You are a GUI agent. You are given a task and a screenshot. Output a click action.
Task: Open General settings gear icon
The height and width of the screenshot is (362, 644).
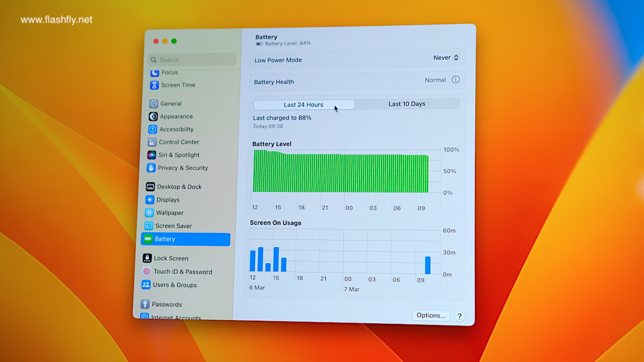[153, 104]
